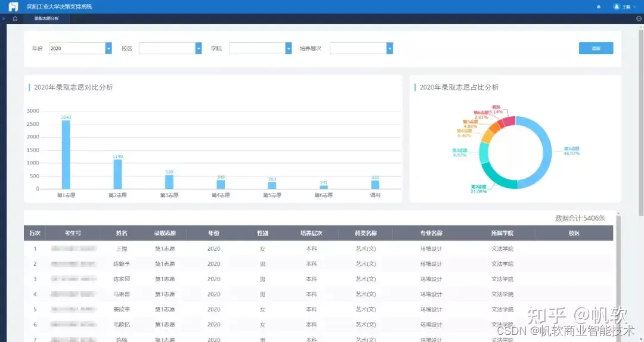
Task: Click row 5 所属学院 cell 文法学院
Action: pyautogui.click(x=502, y=310)
